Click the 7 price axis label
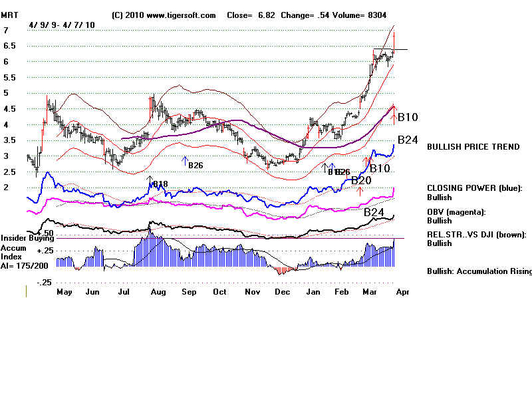 coord(6,31)
